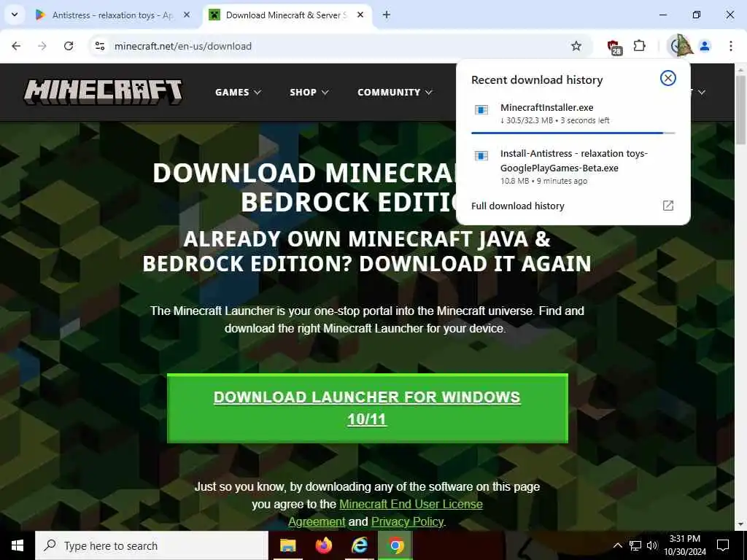The height and width of the screenshot is (560, 747).
Task: Bookmark this page with the star icon
Action: [x=576, y=46]
